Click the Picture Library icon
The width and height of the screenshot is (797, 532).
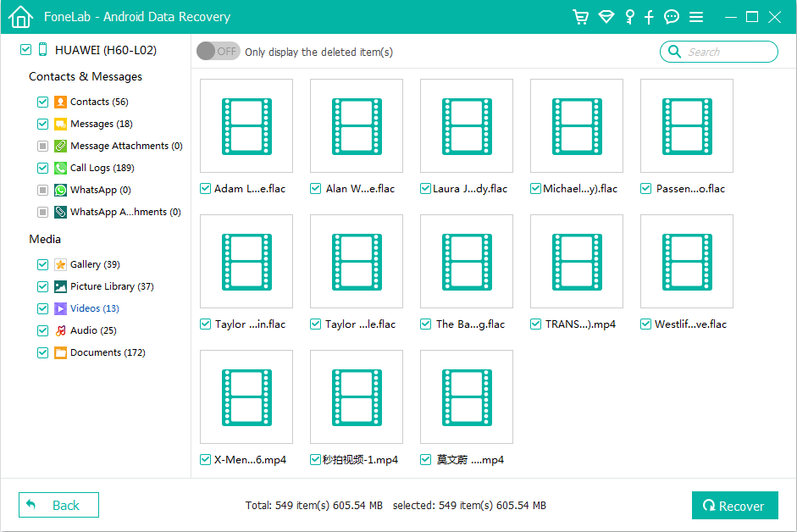(x=60, y=286)
